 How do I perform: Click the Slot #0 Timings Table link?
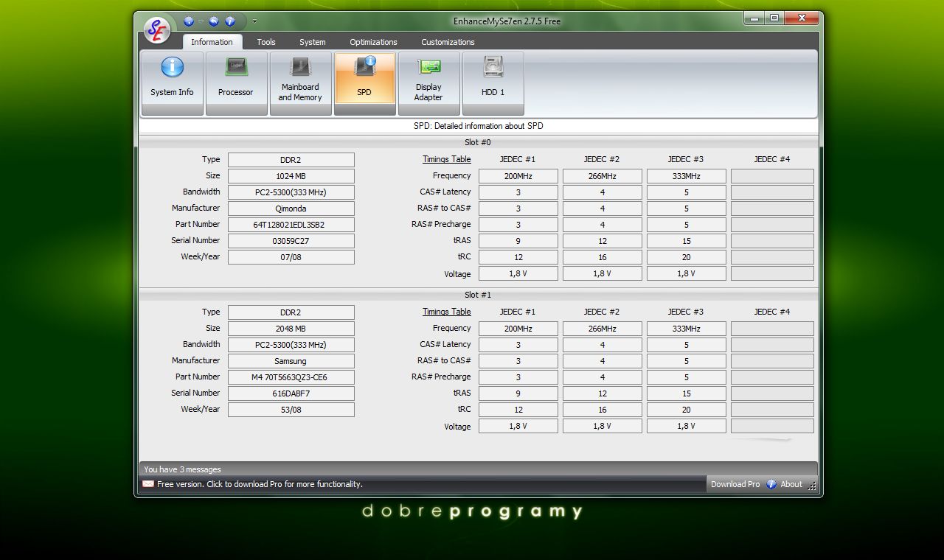pyautogui.click(x=446, y=159)
